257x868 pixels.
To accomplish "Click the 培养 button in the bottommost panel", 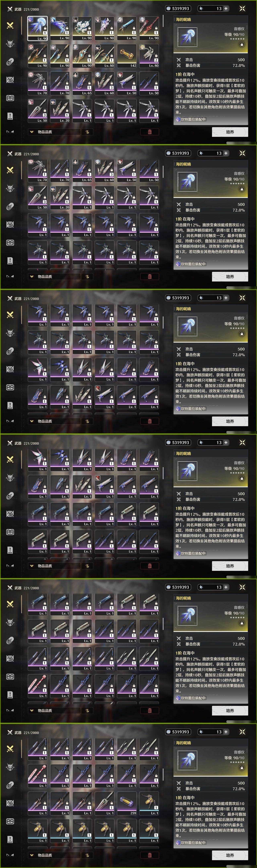I will click(230, 855).
